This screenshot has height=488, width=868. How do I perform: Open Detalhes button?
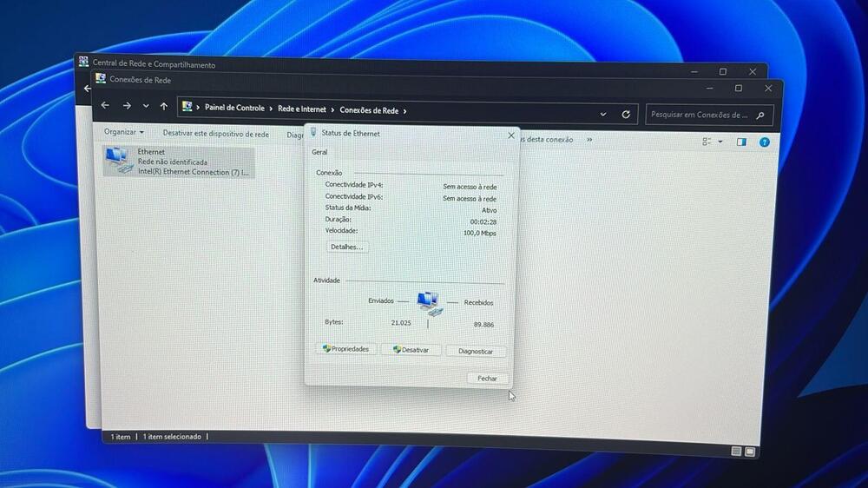(x=346, y=247)
